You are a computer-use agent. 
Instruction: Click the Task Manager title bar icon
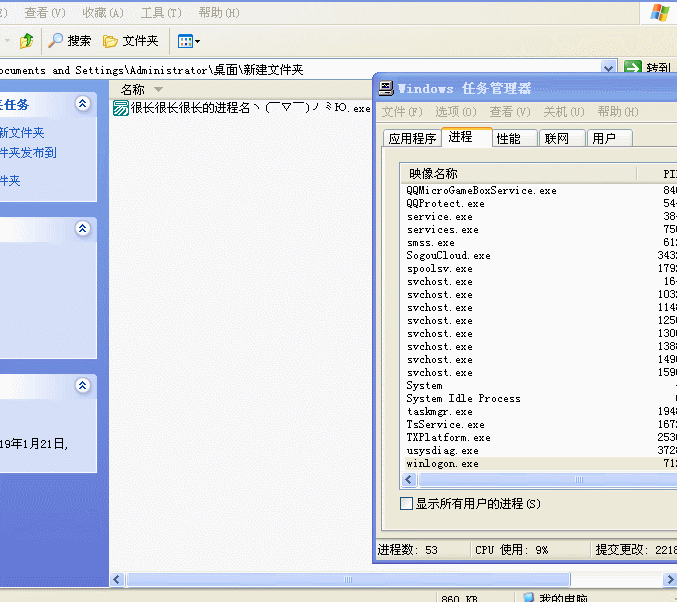386,88
